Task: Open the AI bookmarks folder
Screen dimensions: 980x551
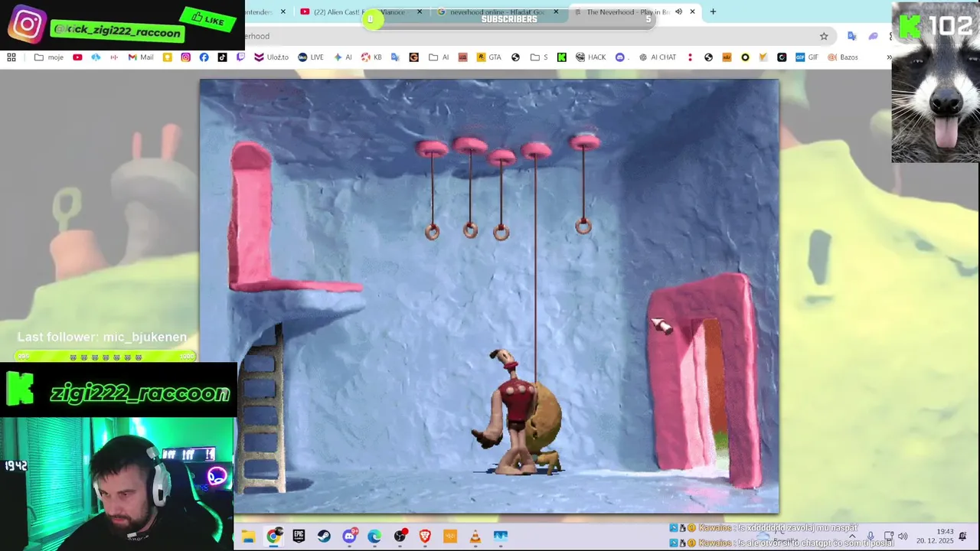Action: (439, 57)
